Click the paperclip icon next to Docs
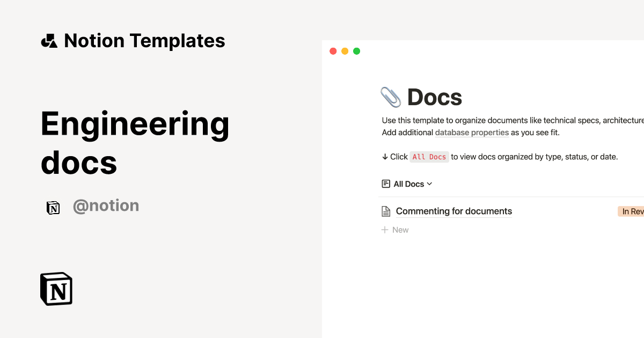Viewport: 644px width, 338px height. pyautogui.click(x=391, y=97)
